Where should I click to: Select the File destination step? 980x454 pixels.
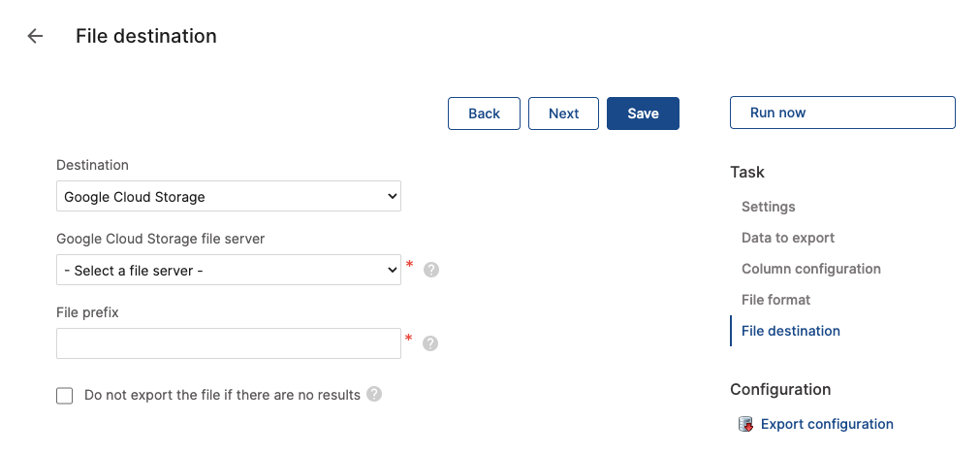[x=790, y=331]
